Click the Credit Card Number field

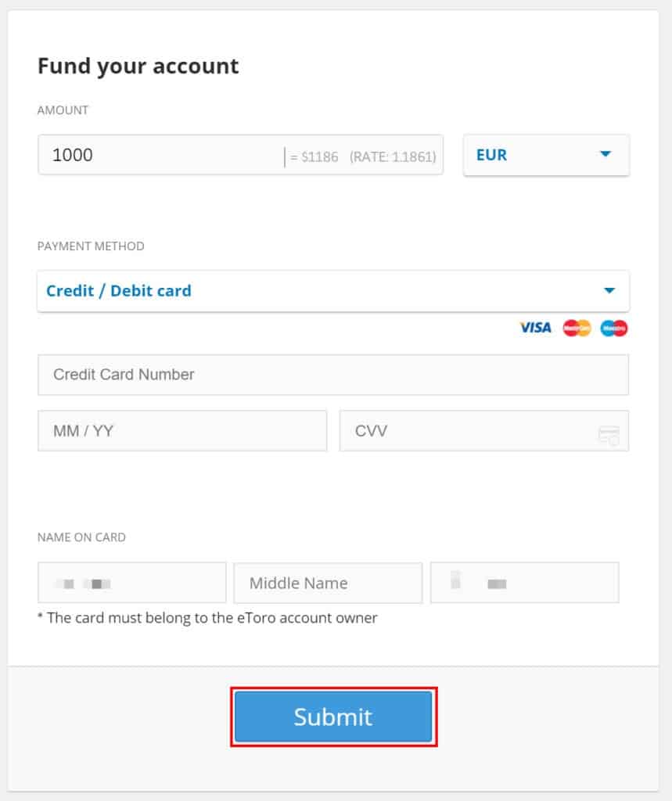[x=333, y=375]
